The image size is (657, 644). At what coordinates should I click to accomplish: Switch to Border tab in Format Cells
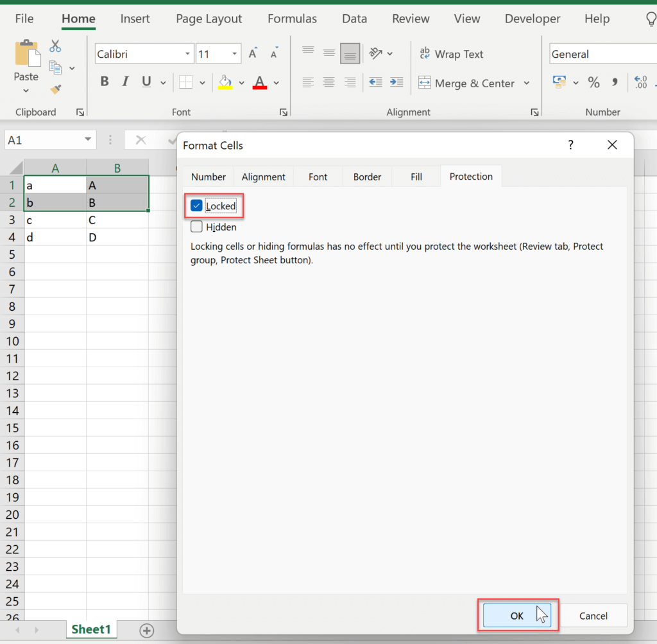tap(367, 177)
